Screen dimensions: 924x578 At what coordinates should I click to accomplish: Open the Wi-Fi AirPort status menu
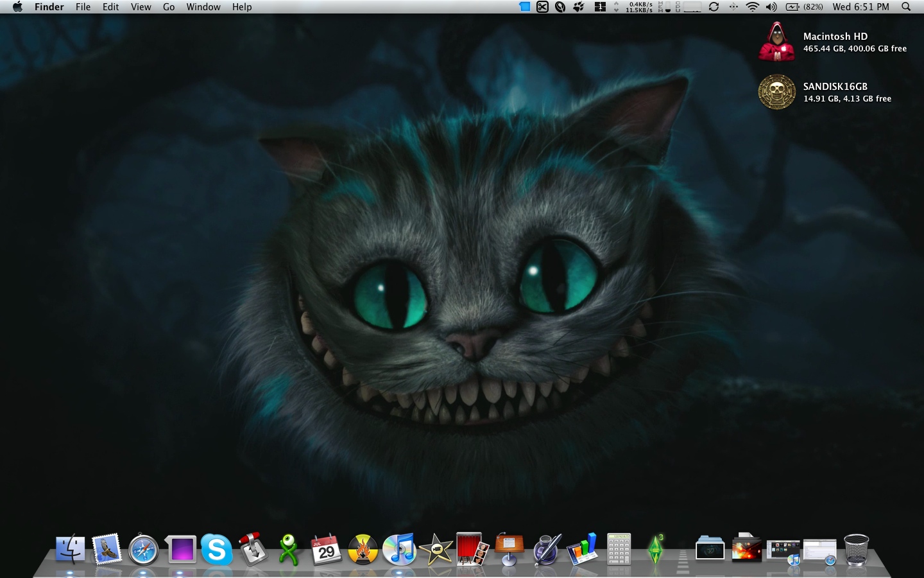coord(753,7)
